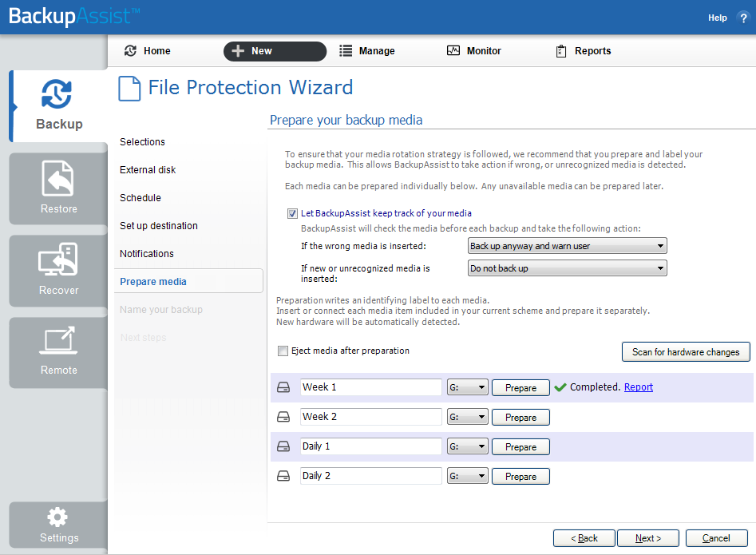Click the drive icon for Daily 2
This screenshot has height=555, width=756.
pos(283,476)
